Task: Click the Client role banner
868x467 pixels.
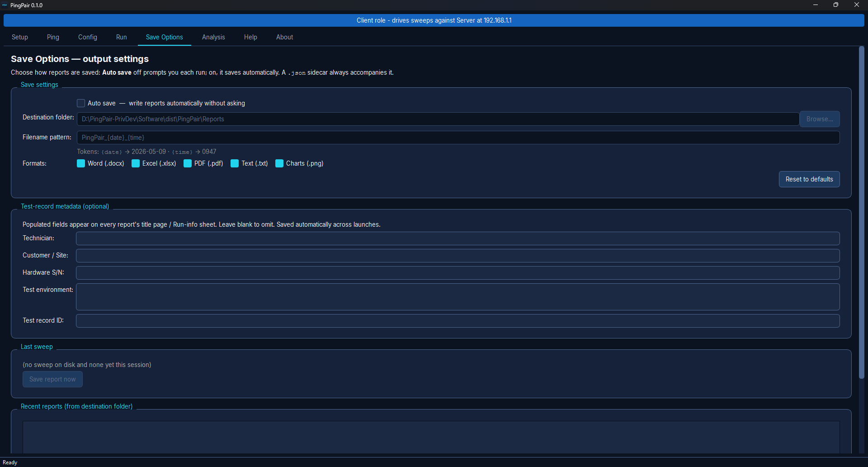Action: click(x=434, y=20)
